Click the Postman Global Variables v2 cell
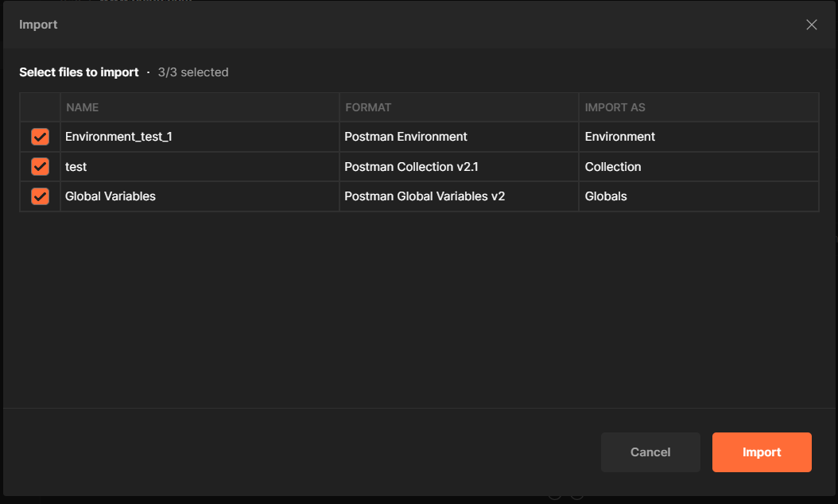 coord(459,196)
